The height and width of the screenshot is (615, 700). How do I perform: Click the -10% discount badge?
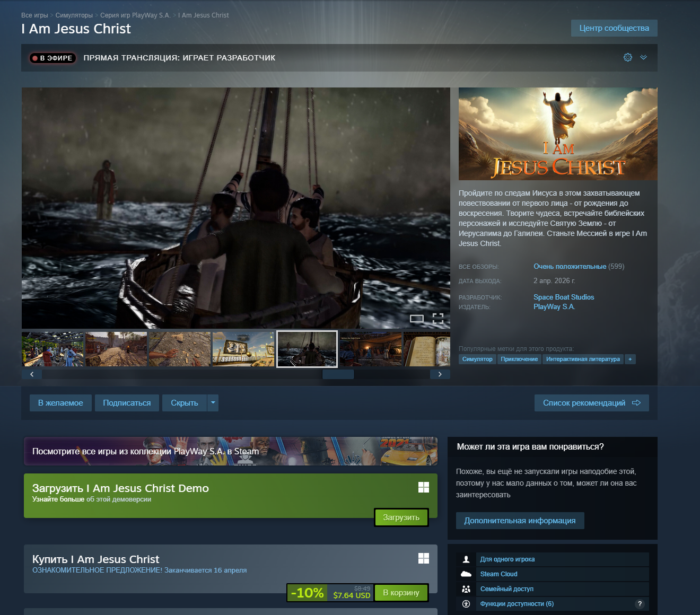(x=307, y=593)
